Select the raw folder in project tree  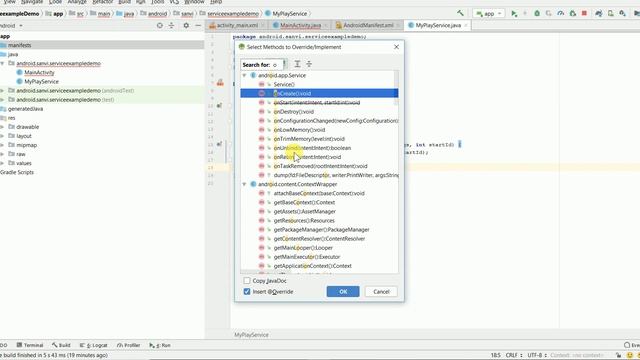click(x=20, y=154)
